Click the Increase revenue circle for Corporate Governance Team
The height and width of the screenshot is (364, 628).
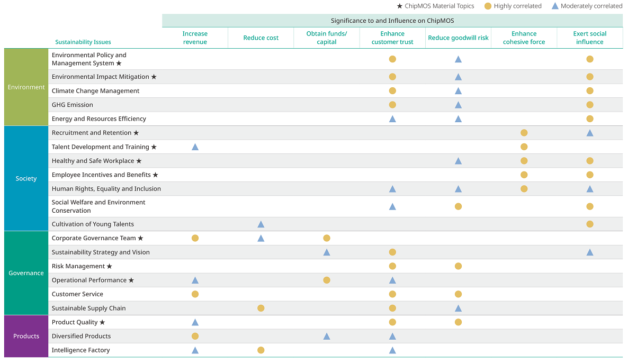coord(195,238)
